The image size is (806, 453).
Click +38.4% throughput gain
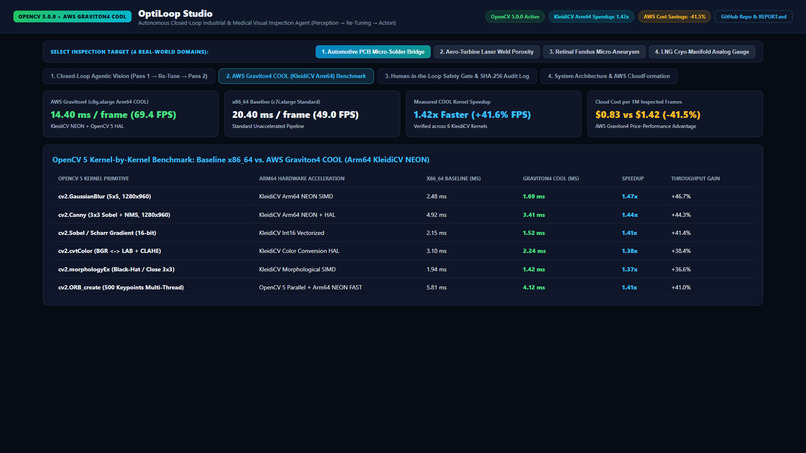[681, 251]
